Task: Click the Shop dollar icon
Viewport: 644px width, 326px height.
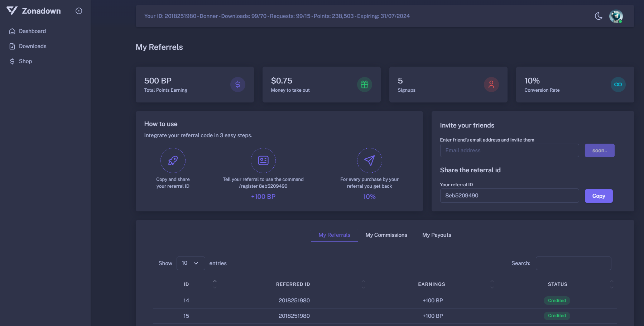Action: click(12, 61)
